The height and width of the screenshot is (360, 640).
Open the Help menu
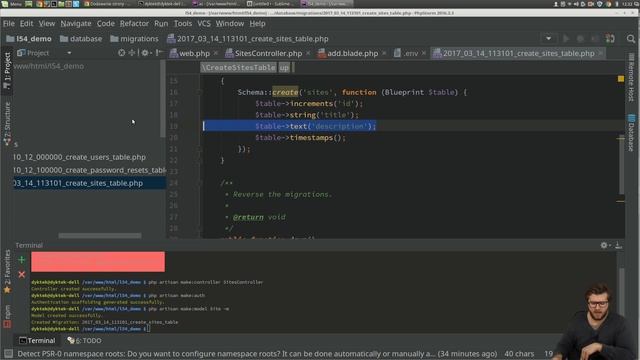[x=258, y=24]
